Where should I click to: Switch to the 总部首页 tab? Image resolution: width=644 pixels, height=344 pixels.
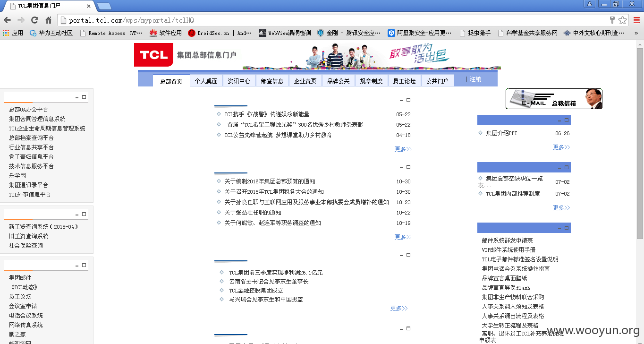click(x=171, y=81)
